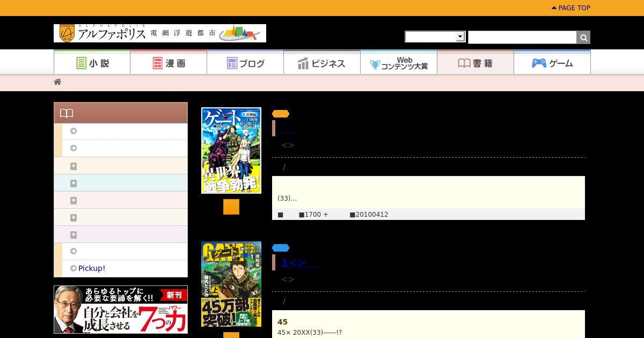The width and height of the screenshot is (644, 338).
Task: Open the Alphapolis logo homepage link
Action: point(160,33)
